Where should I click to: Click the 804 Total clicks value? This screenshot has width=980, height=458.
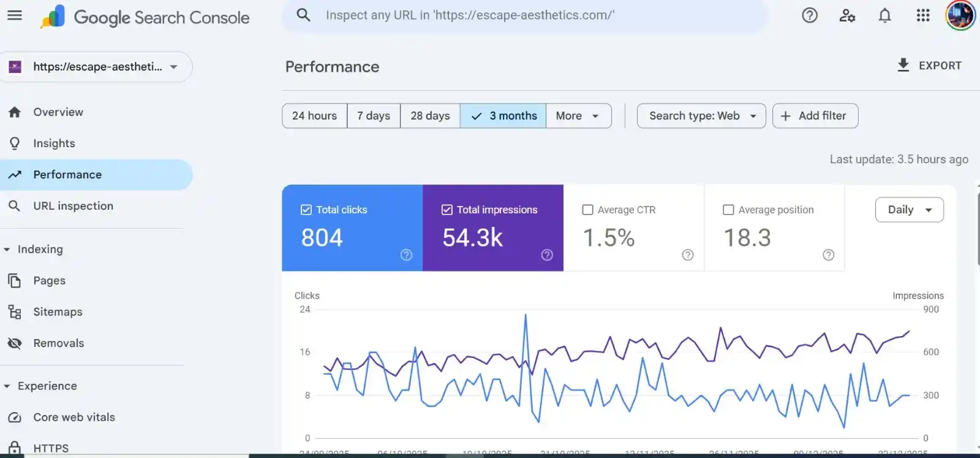point(322,238)
